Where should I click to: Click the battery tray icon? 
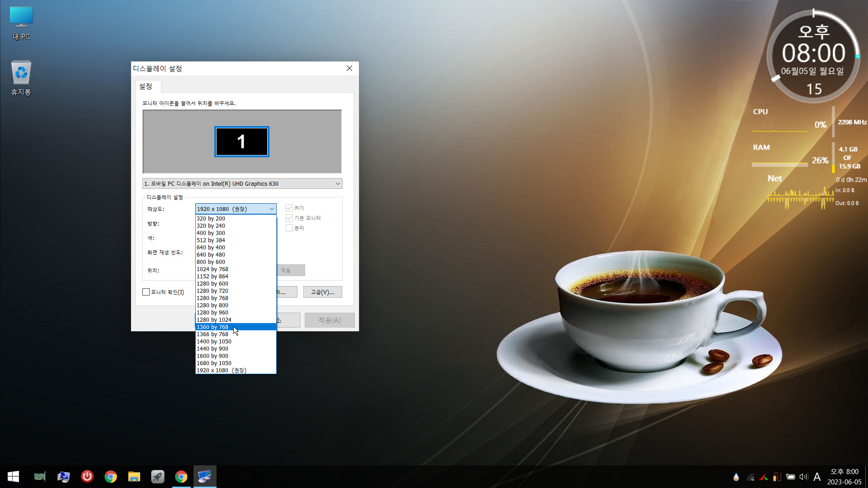click(790, 477)
